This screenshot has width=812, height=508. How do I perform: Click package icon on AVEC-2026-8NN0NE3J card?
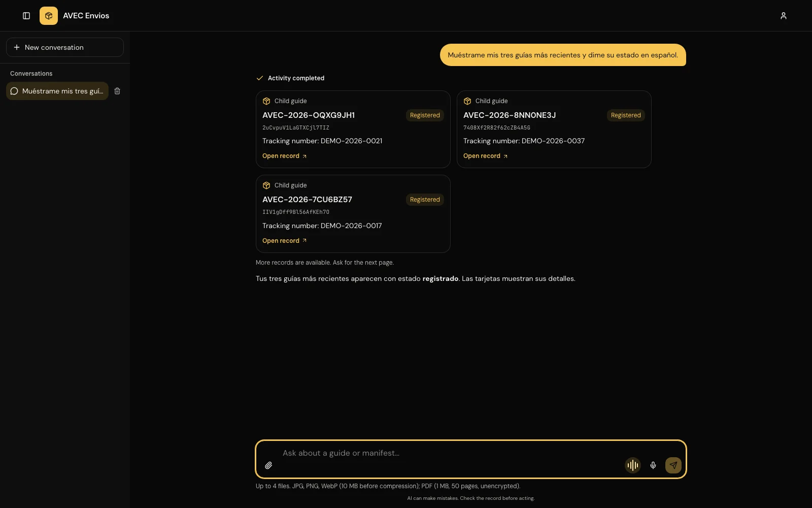tap(467, 101)
